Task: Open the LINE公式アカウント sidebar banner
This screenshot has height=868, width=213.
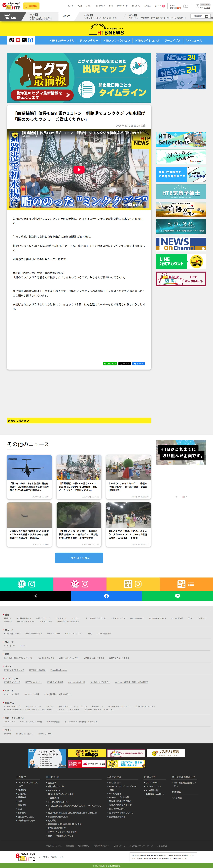Action: pyautogui.click(x=181, y=261)
